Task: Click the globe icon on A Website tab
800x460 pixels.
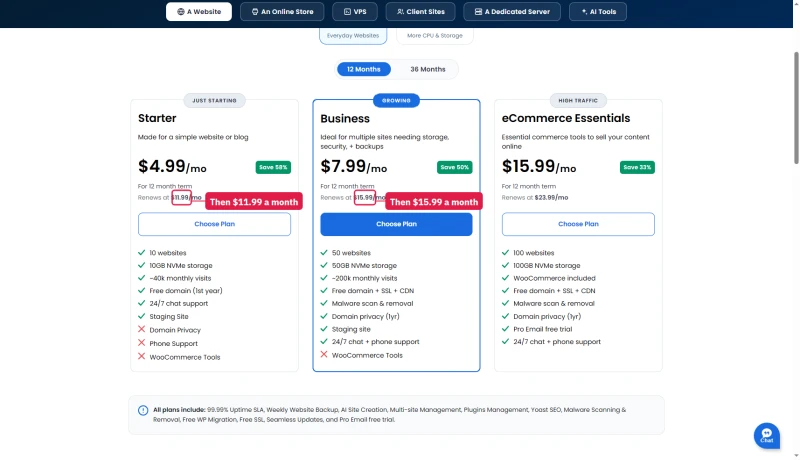Action: [x=181, y=11]
